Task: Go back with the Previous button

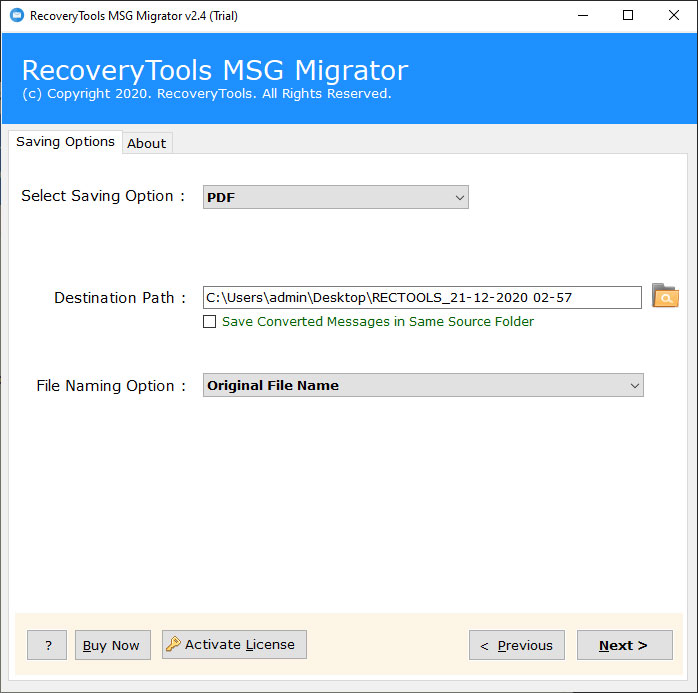Action: tap(517, 645)
